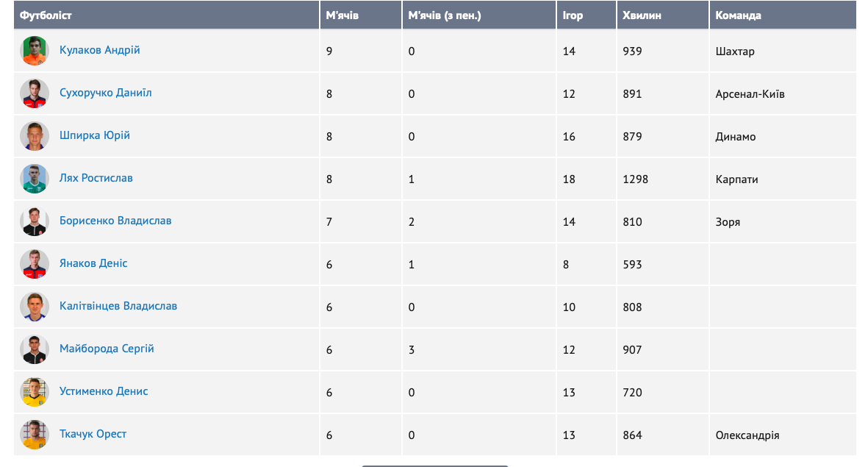Open the Кулаков Андрій player link

pos(99,50)
